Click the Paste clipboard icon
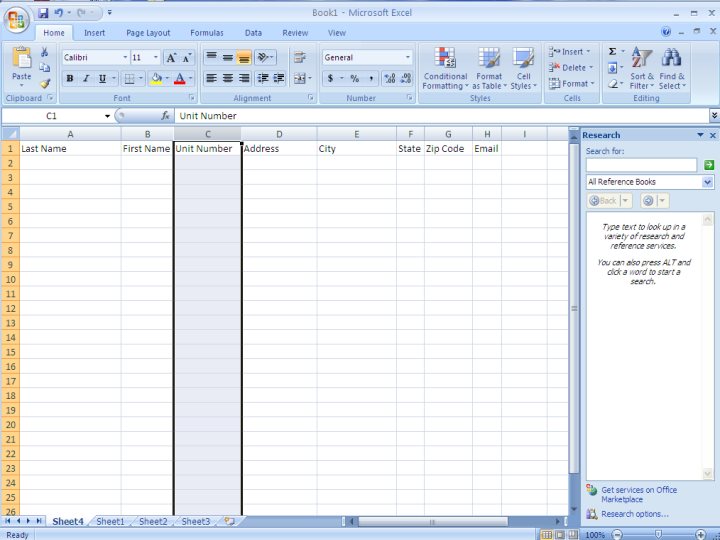This screenshot has height=540, width=720. coord(22,58)
